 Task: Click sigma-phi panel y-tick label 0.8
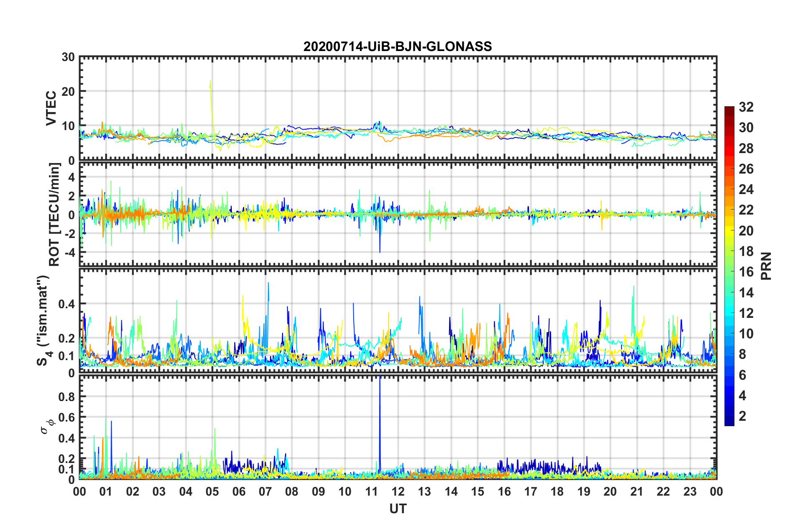tap(67, 396)
